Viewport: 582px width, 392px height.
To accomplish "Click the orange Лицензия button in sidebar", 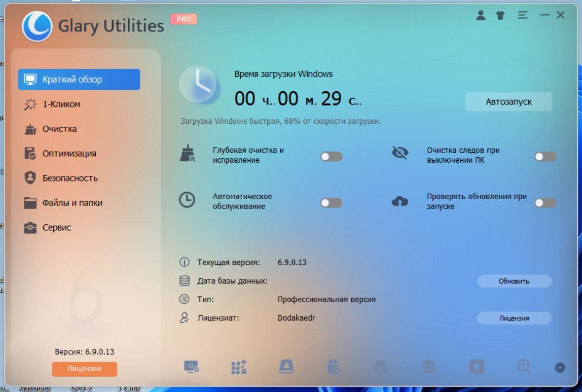I will point(84,369).
